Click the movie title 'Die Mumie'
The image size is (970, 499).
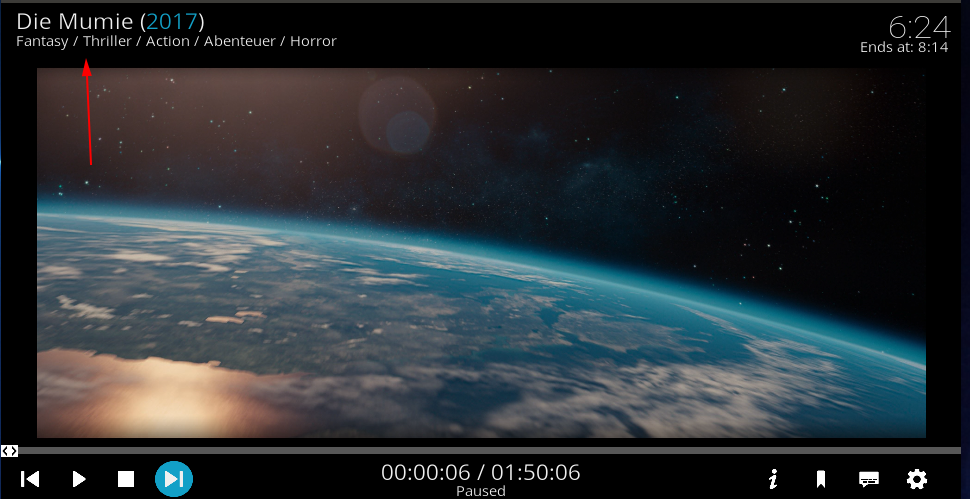[75, 22]
